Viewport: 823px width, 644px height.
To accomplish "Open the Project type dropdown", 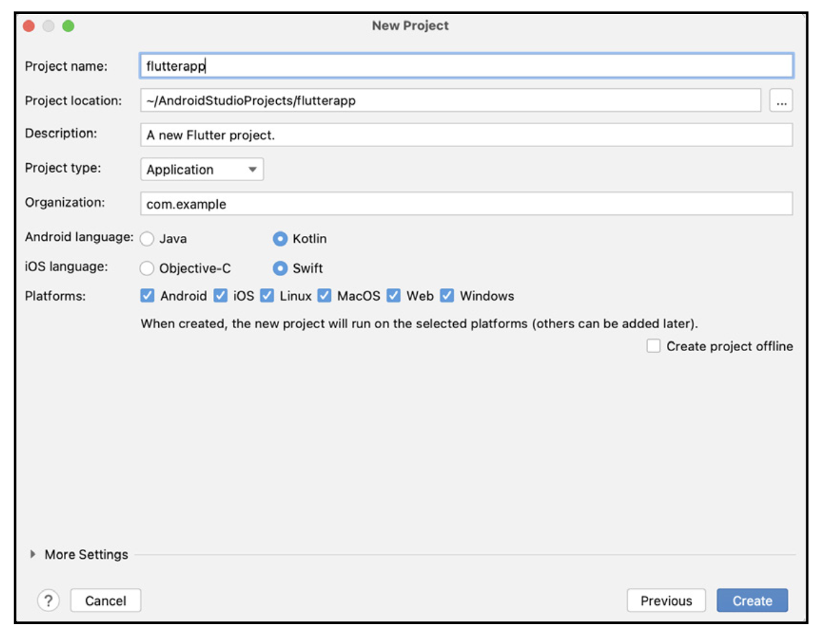I will tap(201, 169).
